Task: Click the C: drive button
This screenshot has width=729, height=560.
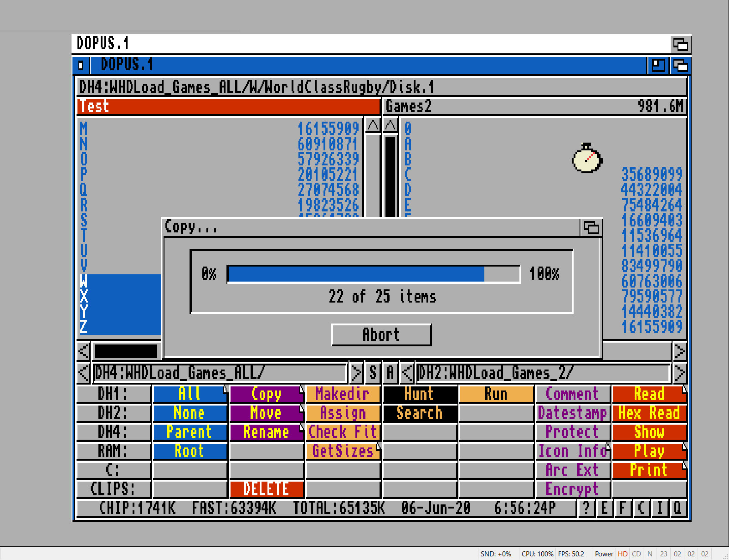Action: pyautogui.click(x=113, y=470)
